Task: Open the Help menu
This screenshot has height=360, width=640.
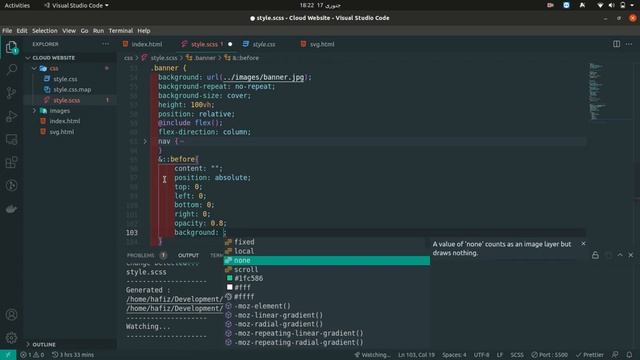Action: (x=144, y=31)
